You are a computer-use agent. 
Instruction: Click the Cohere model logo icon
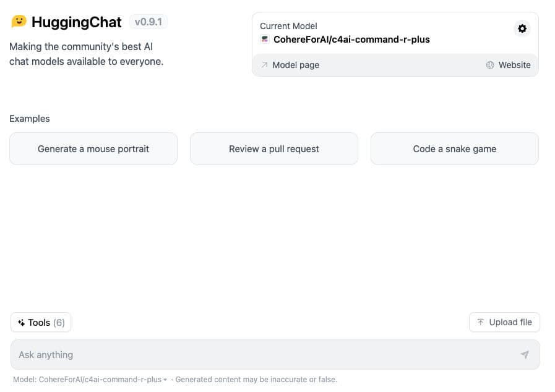pos(265,40)
